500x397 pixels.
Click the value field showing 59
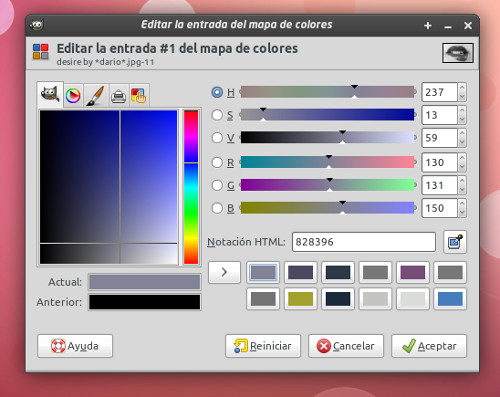click(439, 138)
